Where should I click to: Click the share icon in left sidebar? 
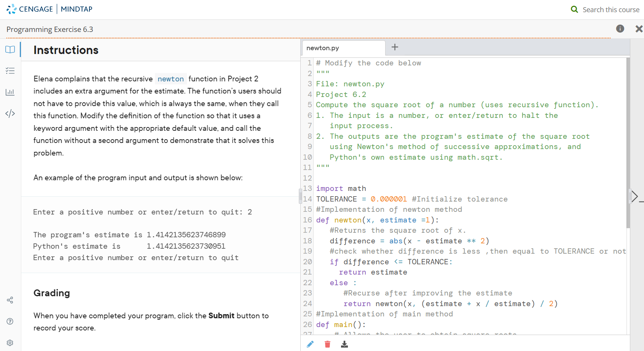pyautogui.click(x=10, y=300)
